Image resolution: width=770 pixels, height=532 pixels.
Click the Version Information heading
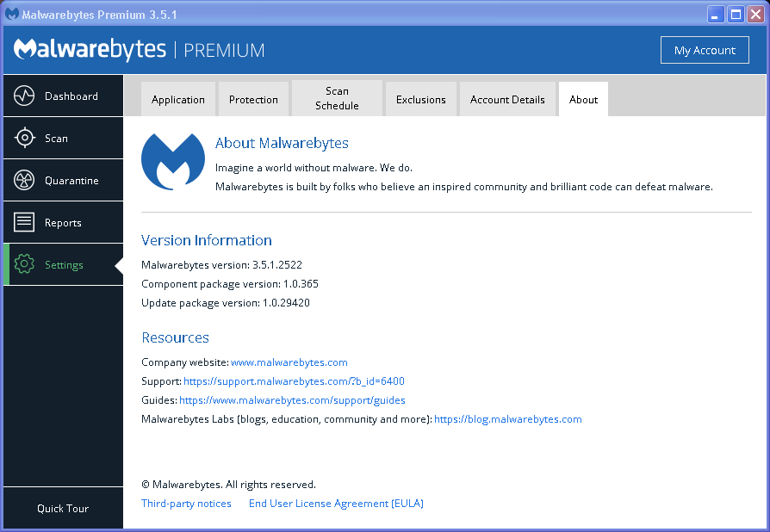tap(206, 240)
